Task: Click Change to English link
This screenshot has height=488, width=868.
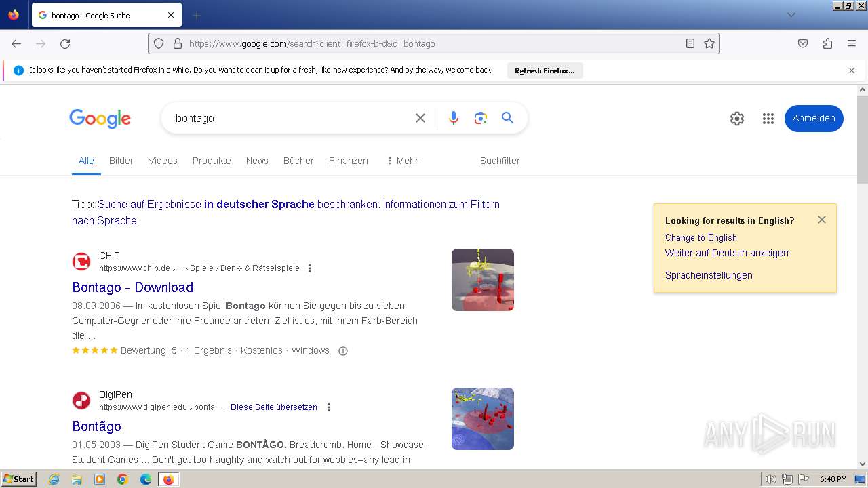Action: click(701, 237)
